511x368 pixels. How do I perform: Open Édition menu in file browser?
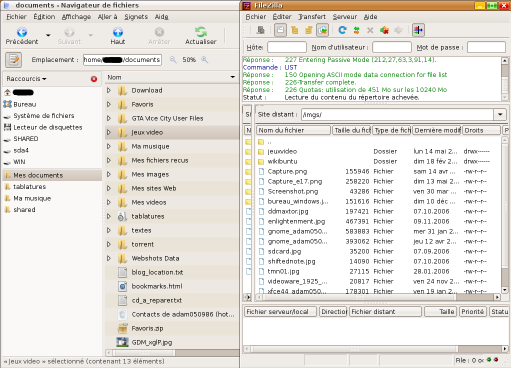[x=44, y=17]
